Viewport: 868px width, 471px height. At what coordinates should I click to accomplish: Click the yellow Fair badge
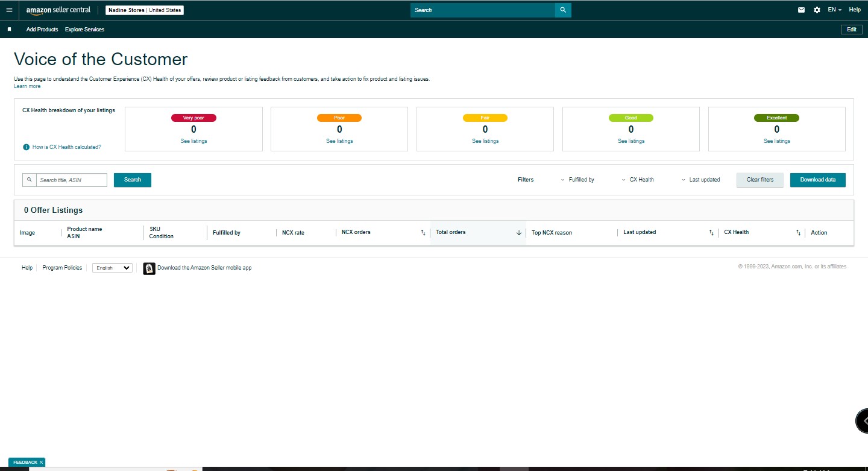point(485,118)
